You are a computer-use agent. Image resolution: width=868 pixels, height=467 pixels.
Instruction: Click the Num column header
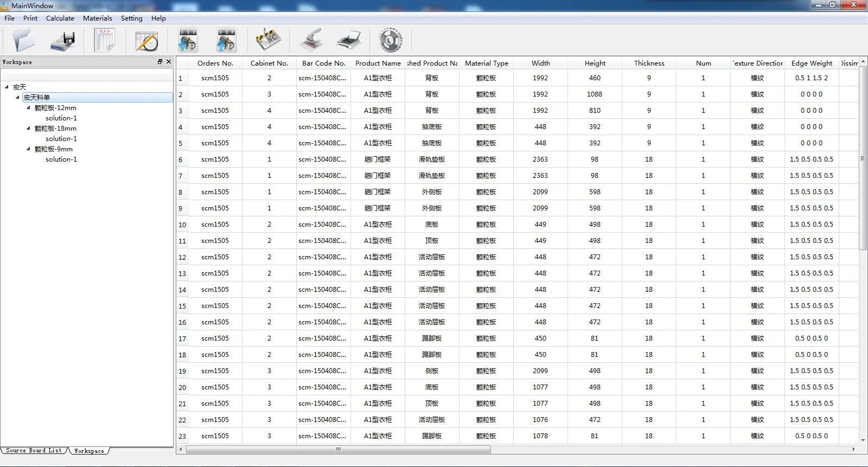point(703,63)
